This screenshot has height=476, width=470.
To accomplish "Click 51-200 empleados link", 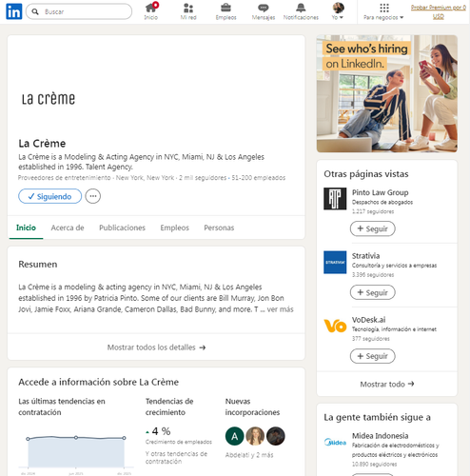I will coord(259,178).
